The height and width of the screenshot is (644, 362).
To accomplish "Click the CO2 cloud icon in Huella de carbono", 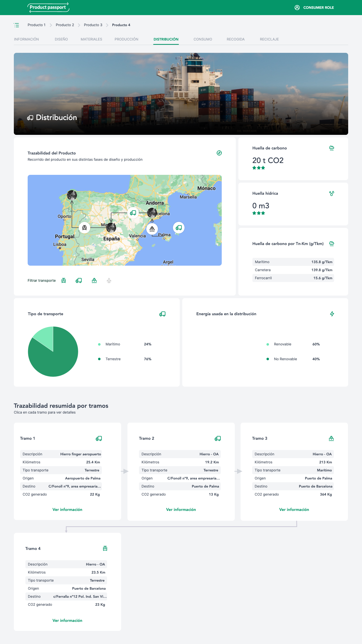I will [332, 148].
